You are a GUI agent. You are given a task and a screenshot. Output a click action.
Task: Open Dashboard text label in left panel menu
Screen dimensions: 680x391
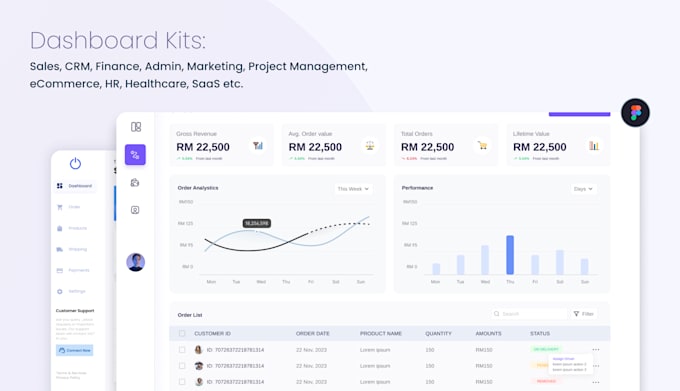pyautogui.click(x=80, y=186)
